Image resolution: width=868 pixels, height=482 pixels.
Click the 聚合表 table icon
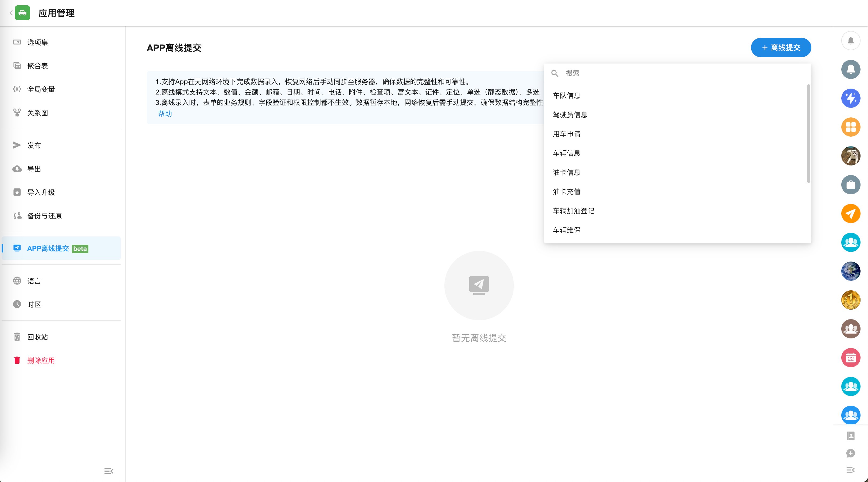tap(17, 65)
